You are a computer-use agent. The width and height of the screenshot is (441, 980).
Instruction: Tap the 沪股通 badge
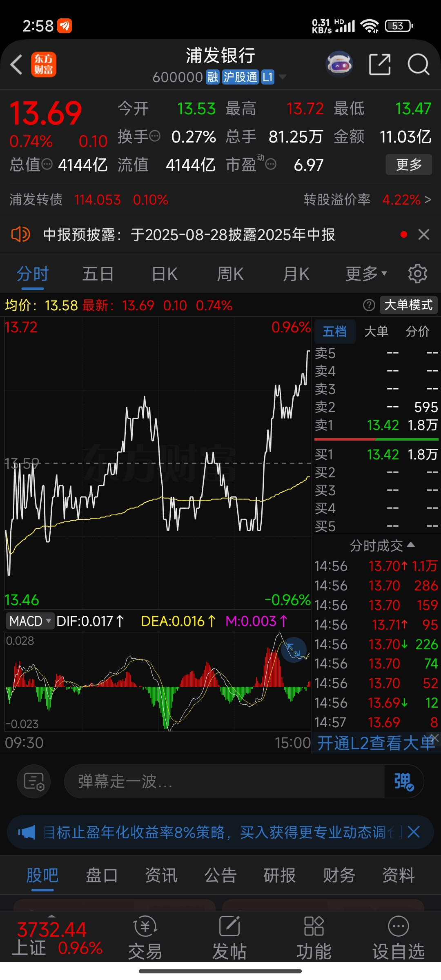pos(241,77)
